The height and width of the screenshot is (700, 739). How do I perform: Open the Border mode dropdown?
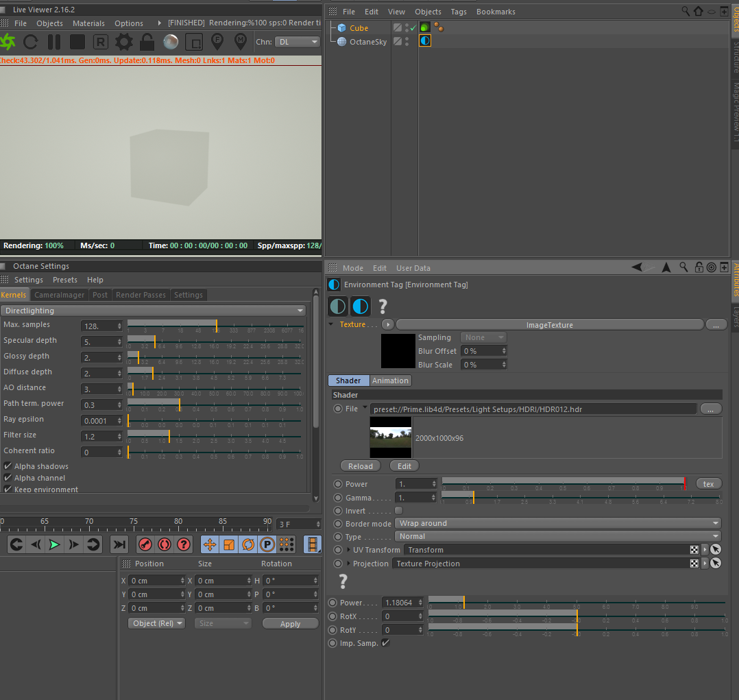pyautogui.click(x=558, y=523)
